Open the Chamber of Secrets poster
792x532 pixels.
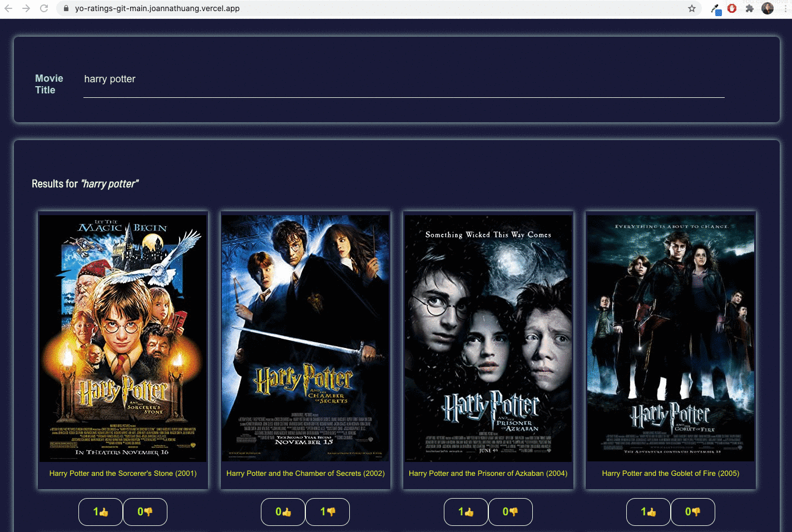[305, 339]
